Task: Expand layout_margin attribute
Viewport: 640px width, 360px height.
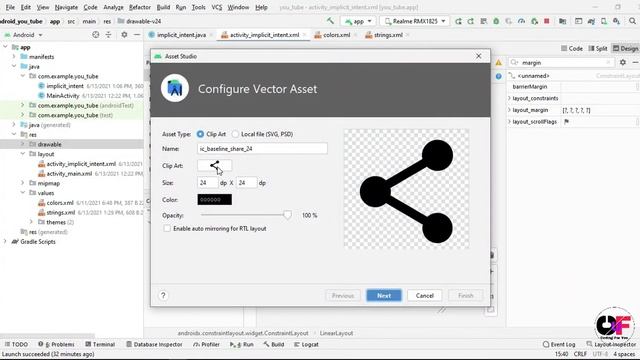Action: click(509, 110)
